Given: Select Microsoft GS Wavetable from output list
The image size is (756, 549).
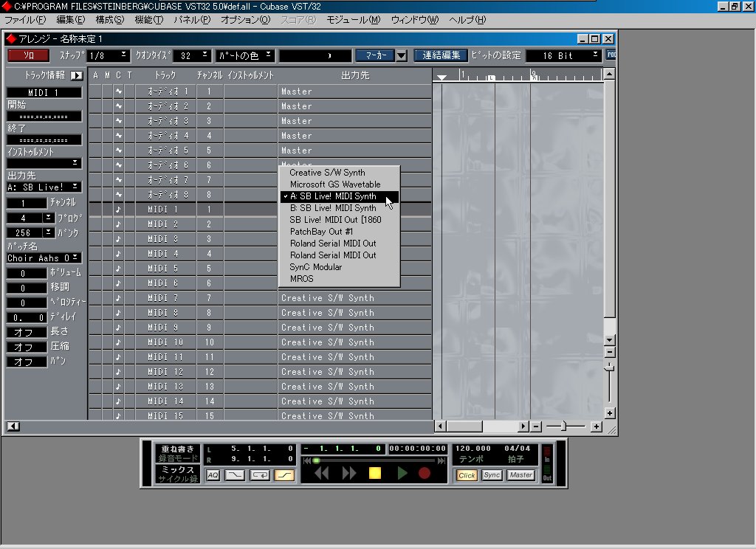Looking at the screenshot, I should [x=335, y=184].
